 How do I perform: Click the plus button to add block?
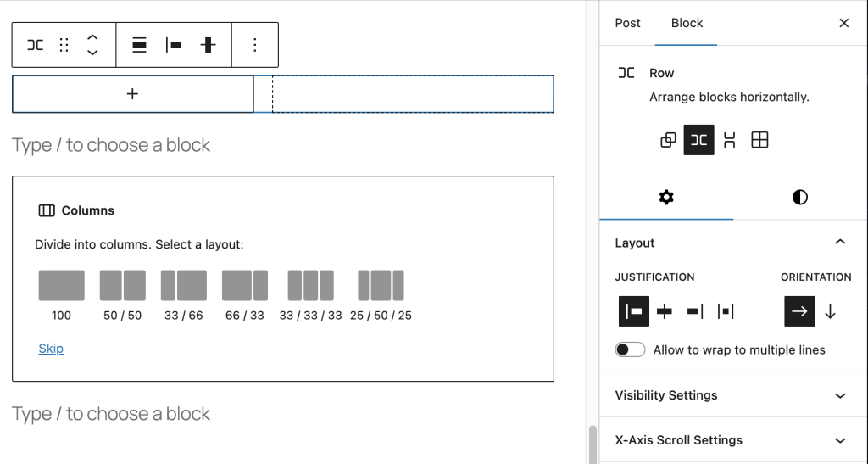click(132, 94)
